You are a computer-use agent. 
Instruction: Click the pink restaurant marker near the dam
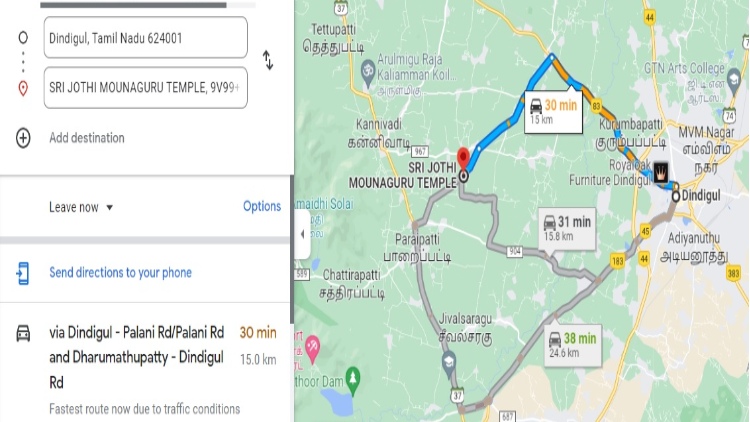(x=312, y=347)
